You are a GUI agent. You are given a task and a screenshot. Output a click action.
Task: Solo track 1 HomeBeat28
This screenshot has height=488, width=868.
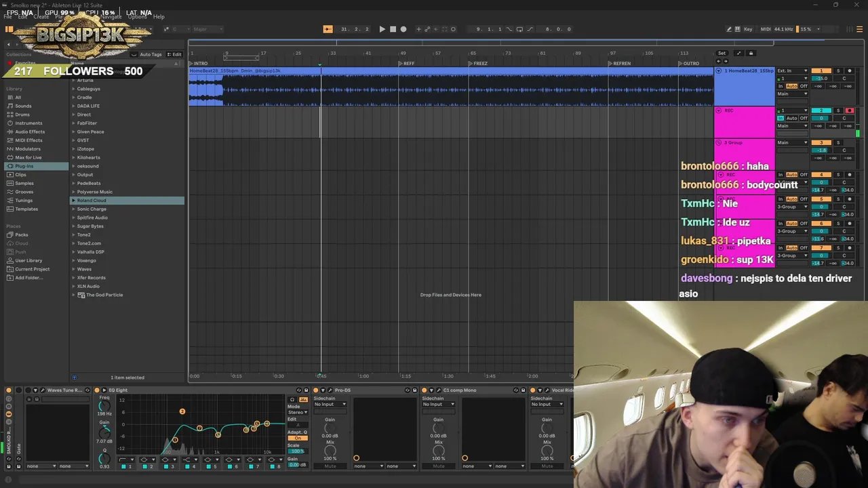coord(838,71)
